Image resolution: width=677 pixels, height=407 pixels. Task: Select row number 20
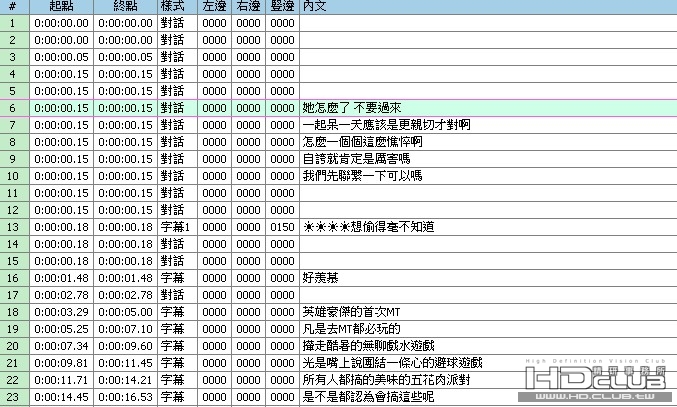[x=14, y=346]
